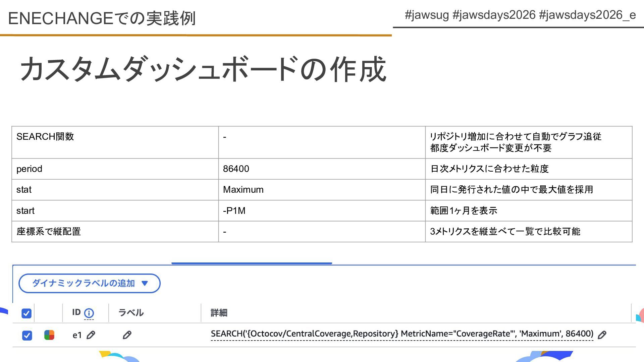The image size is (644, 362).
Task: Click the label column pencil edit icon
Action: pos(127,335)
